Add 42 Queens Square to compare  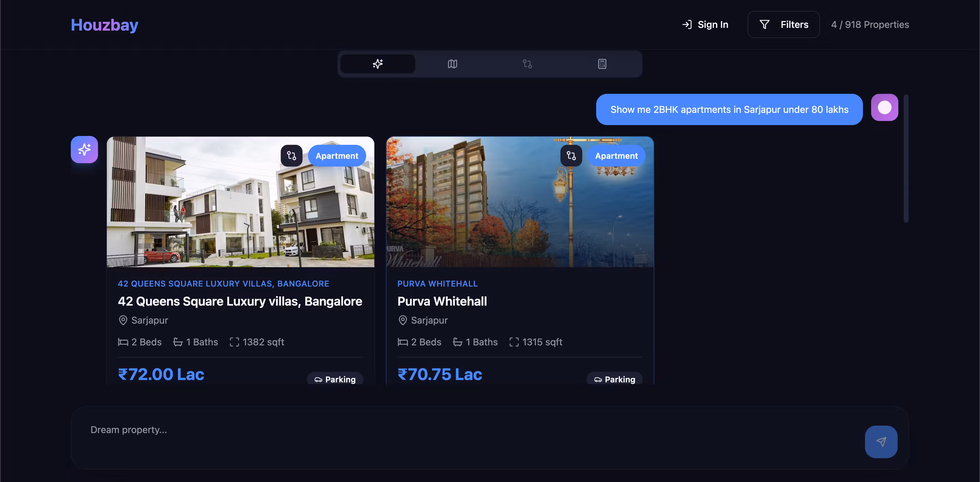(291, 156)
